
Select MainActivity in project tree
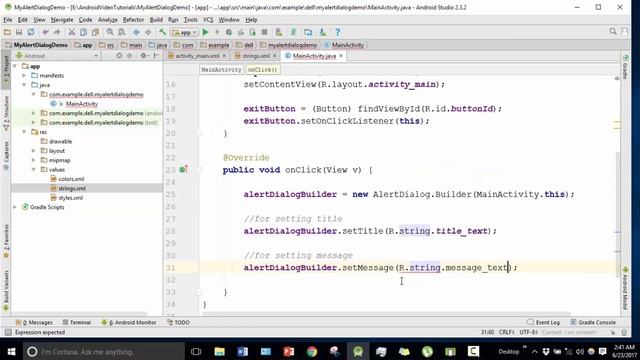point(82,104)
